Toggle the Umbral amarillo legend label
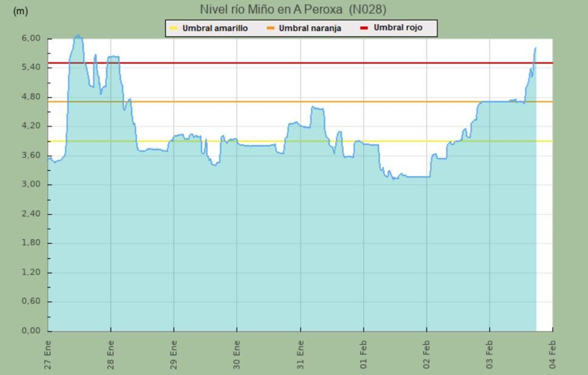 point(215,28)
